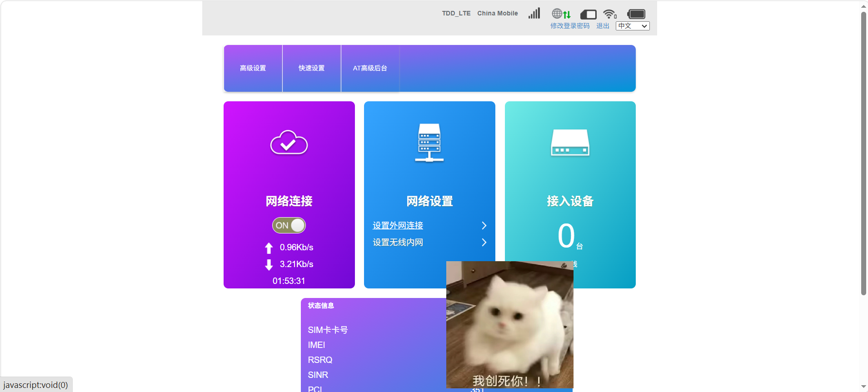Image resolution: width=868 pixels, height=392 pixels.
Task: Click the 3.21Kb/s download speed value
Action: [x=296, y=264]
